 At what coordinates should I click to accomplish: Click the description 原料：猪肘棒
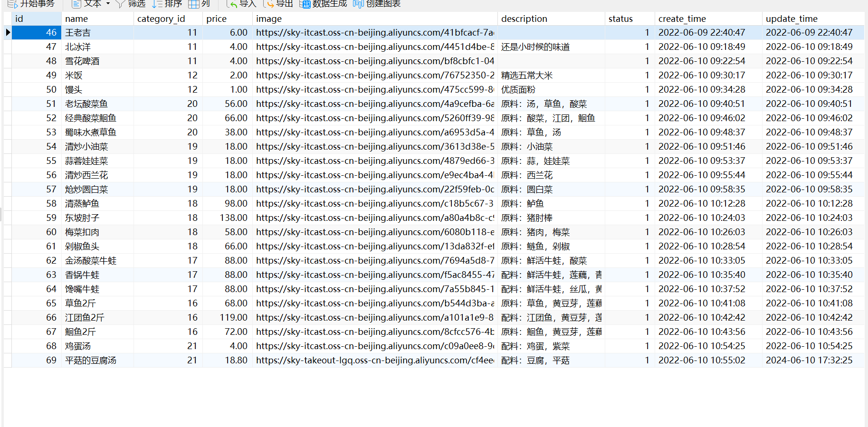[x=551, y=218]
